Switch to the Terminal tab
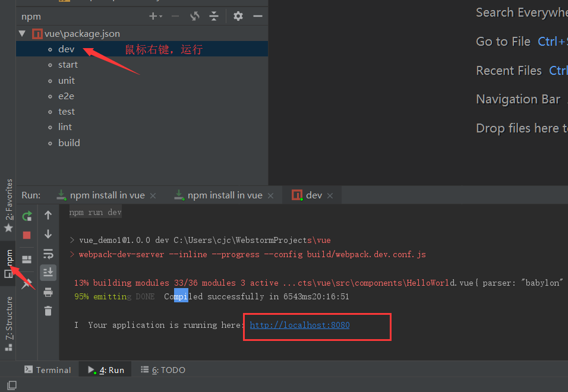The width and height of the screenshot is (568, 392). 48,369
